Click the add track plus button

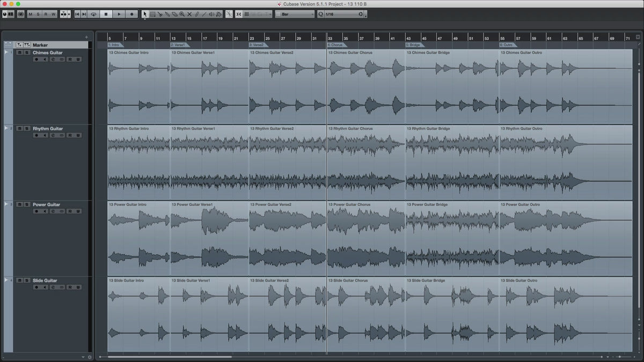pos(86,37)
